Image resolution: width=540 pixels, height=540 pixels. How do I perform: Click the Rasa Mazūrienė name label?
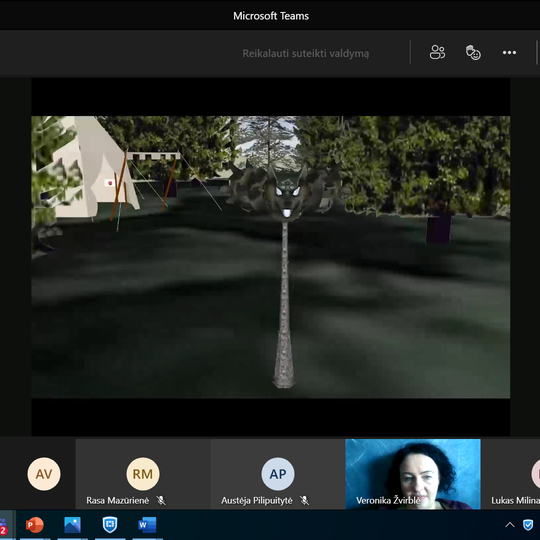117,500
